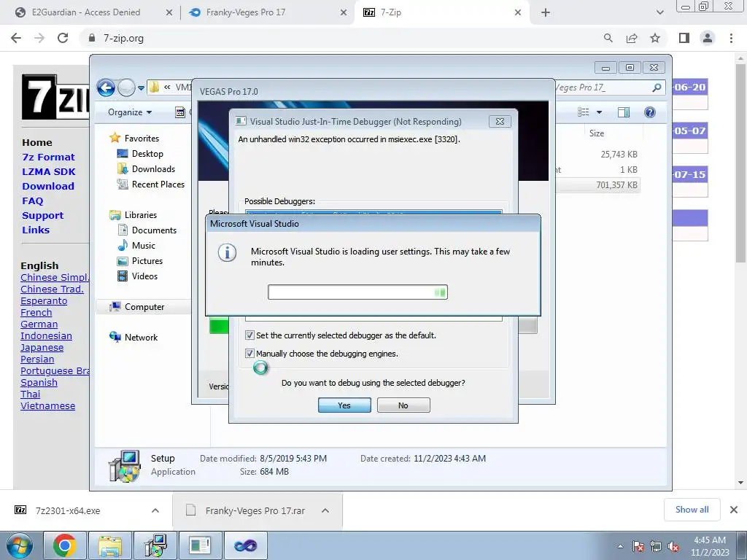Click the Explorer back arrow button
747x560 pixels.
106,87
